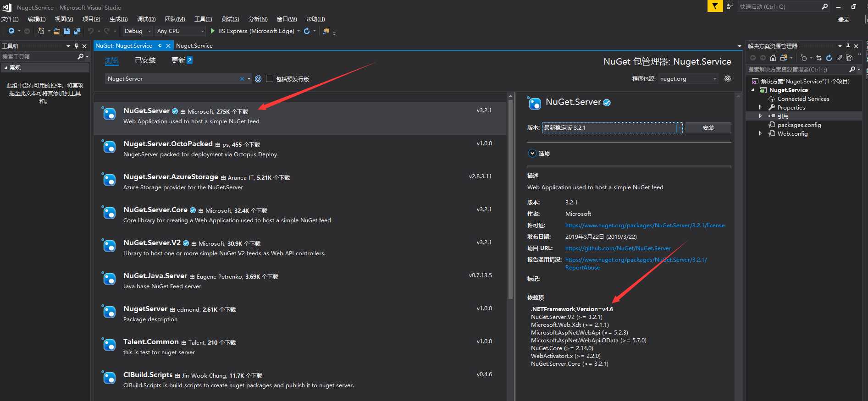Clear the Nuget.Server search text
The width and height of the screenshot is (868, 401).
[242, 79]
